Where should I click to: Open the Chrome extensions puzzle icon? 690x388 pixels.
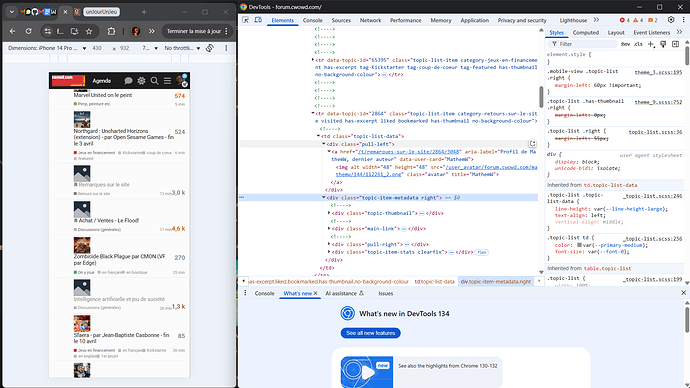(111, 31)
